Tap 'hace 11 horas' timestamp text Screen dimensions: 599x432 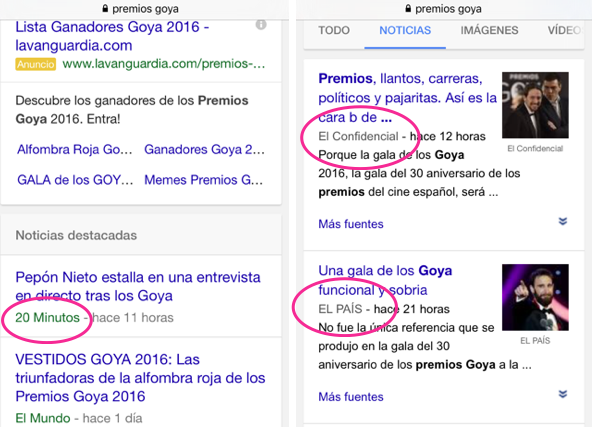[x=133, y=317]
